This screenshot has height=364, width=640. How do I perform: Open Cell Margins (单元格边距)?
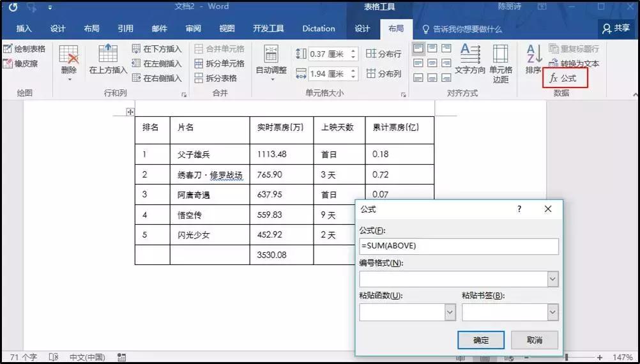coord(501,63)
